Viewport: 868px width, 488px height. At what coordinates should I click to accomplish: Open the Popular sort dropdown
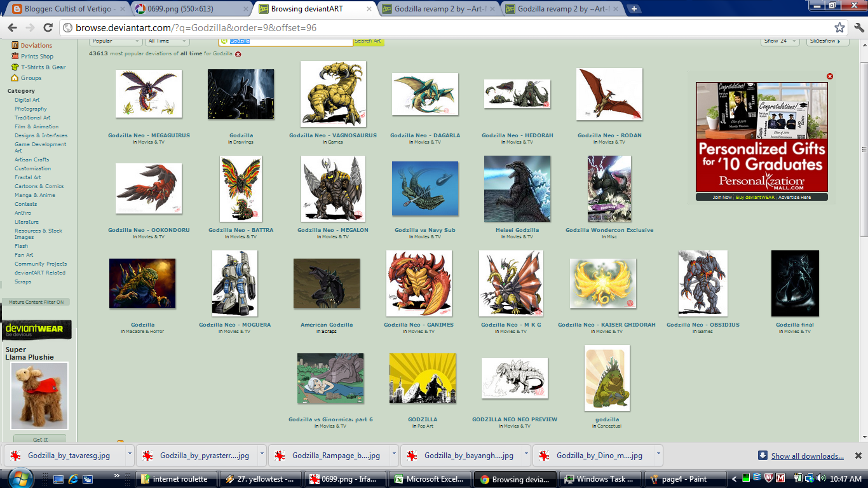tap(116, 41)
